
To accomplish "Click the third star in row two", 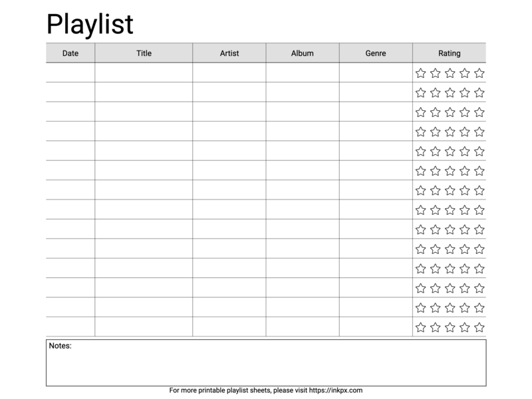I will click(x=450, y=92).
